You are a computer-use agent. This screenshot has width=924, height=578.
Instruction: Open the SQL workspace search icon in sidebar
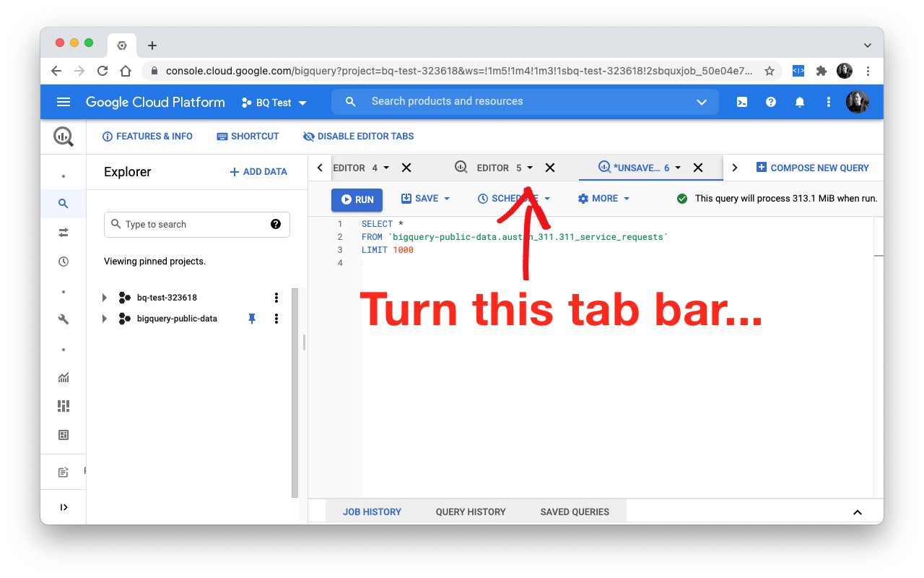[x=64, y=204]
